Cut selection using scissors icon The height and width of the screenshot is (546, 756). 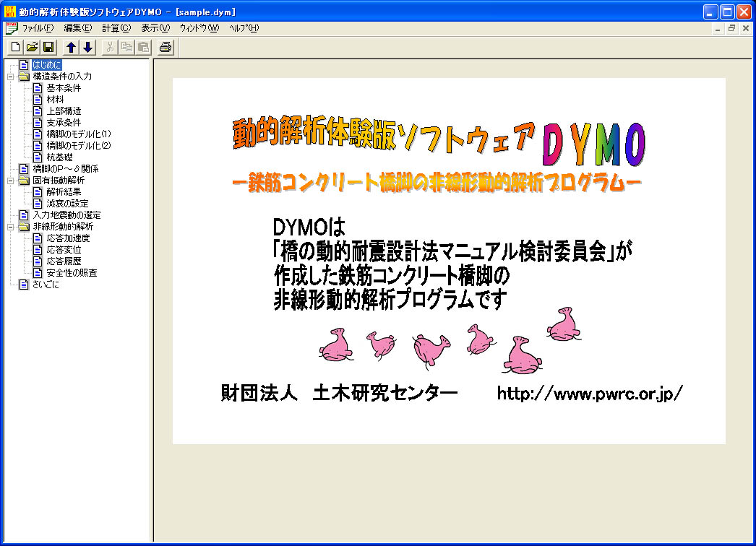[111, 47]
